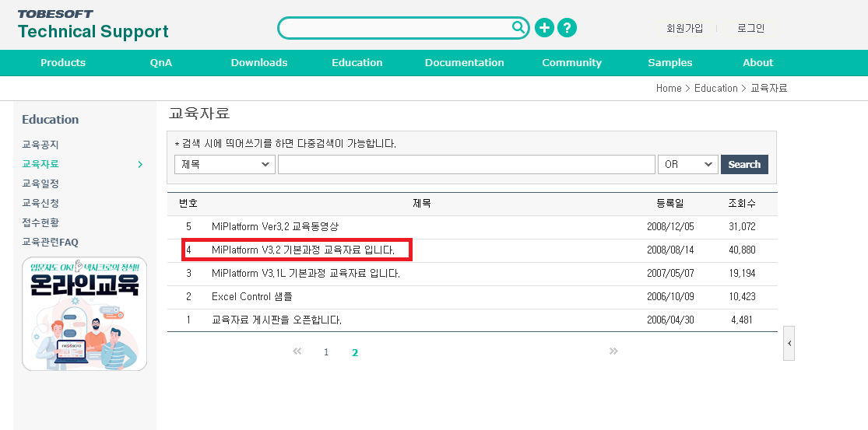868x430 pixels.
Task: Click the 번호 column header
Action: click(188, 204)
